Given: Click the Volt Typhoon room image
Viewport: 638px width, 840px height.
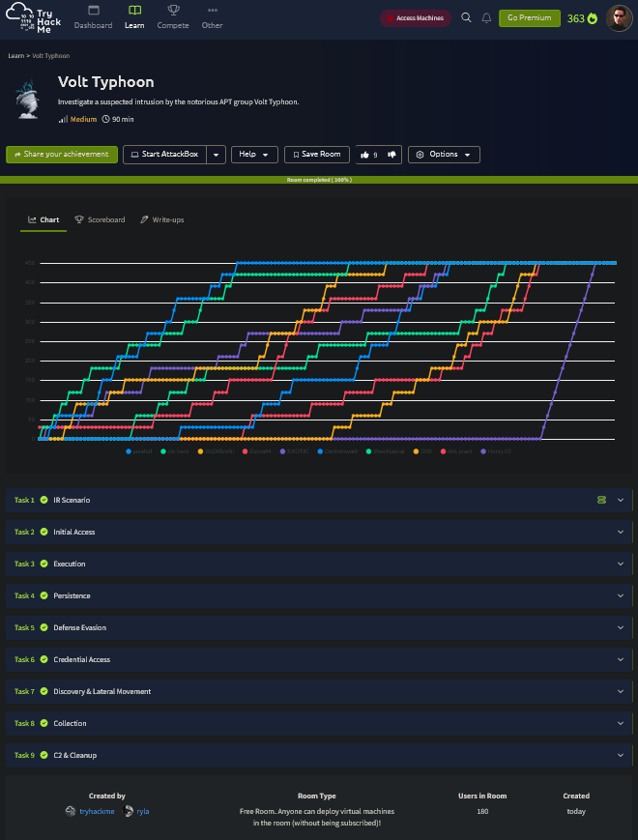Looking at the screenshot, I should coord(29,100).
